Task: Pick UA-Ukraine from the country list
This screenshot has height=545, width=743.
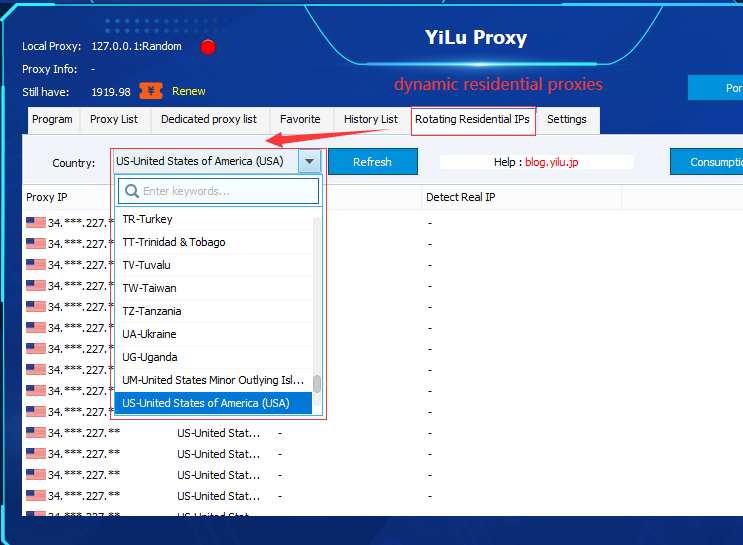Action: [x=149, y=334]
